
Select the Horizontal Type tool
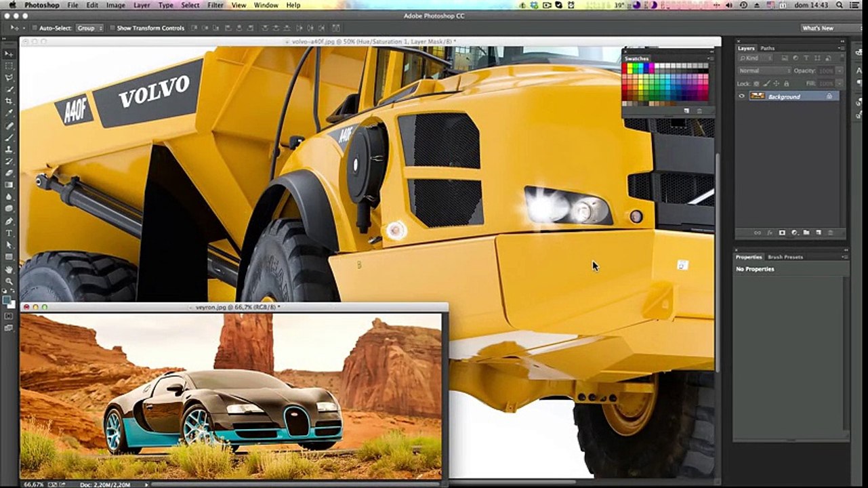pyautogui.click(x=9, y=232)
